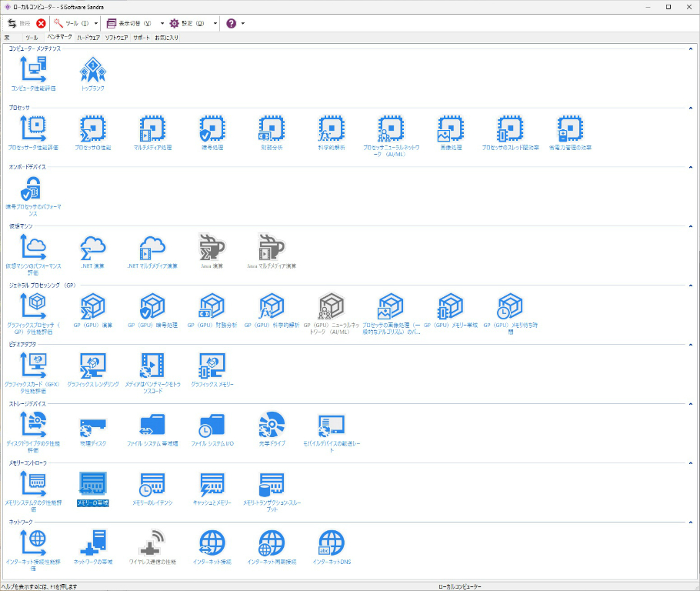
Task: Open the ファイル システム I/O benchmark
Action: pyautogui.click(x=212, y=429)
